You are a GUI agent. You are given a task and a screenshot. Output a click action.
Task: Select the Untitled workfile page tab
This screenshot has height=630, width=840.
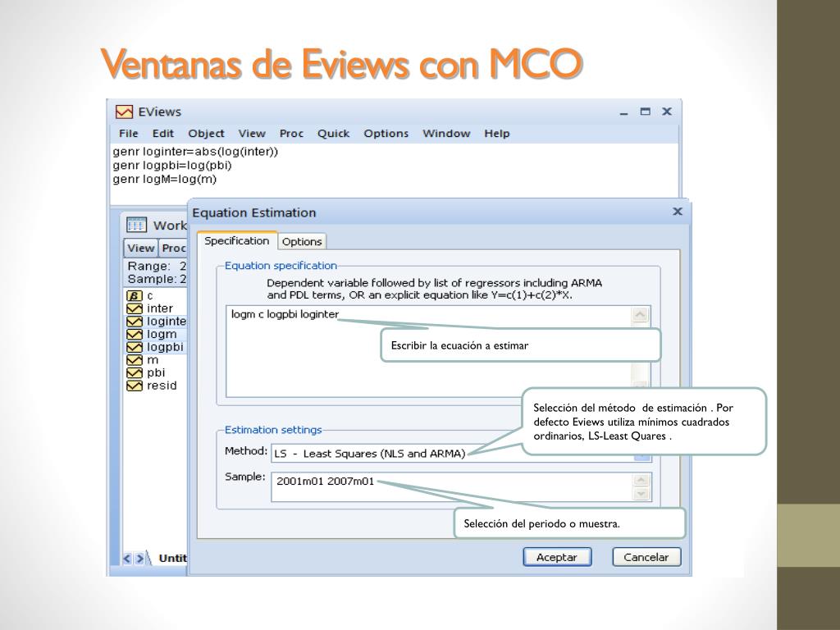coord(172,558)
